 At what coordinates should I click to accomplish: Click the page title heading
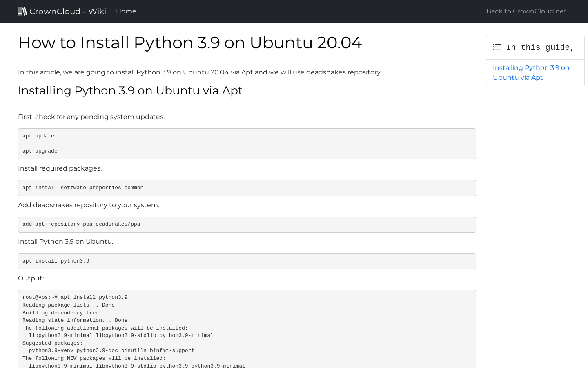tap(190, 43)
